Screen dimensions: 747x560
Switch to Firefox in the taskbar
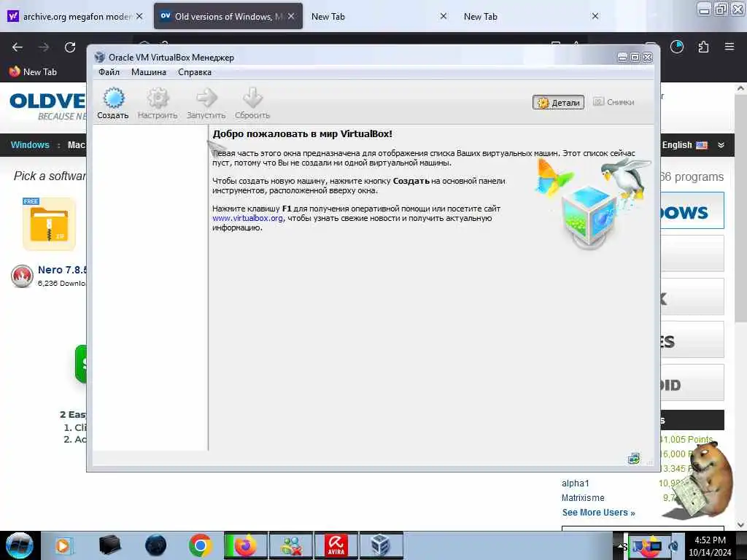click(246, 545)
